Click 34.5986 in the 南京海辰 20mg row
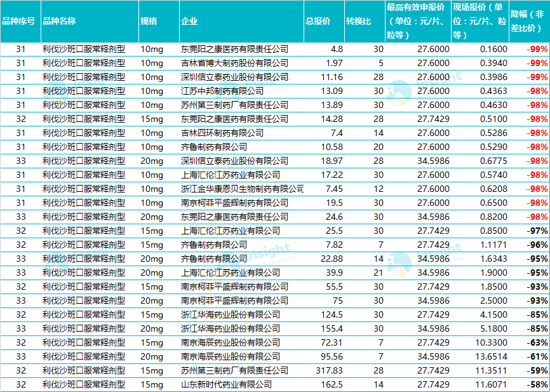Viewport: 550px width, 392px height. (434, 356)
